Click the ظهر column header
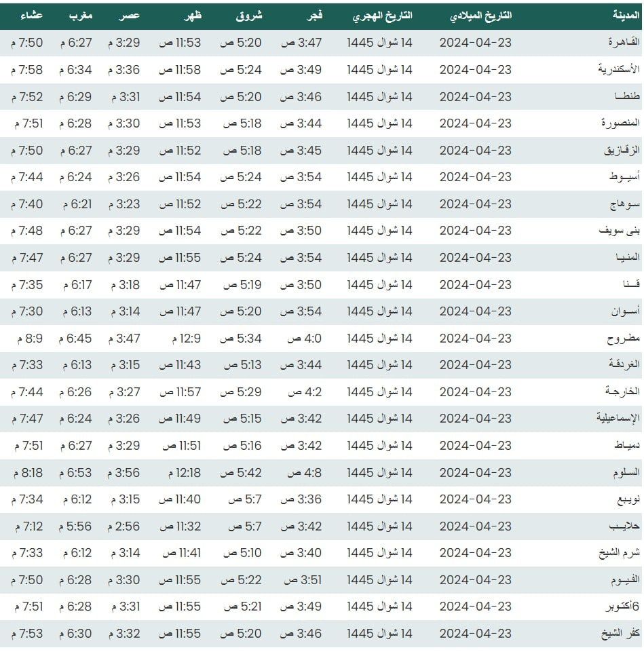This screenshot has width=644, height=652. tap(193, 16)
